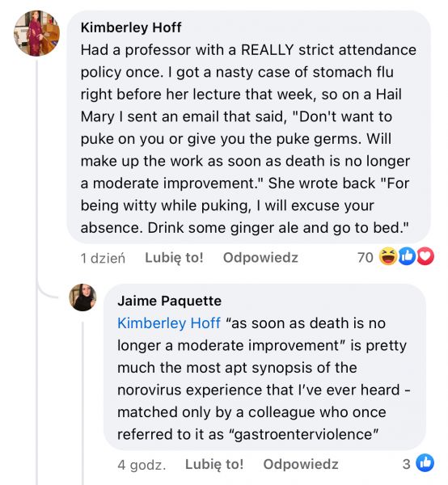The height and width of the screenshot is (485, 448).
Task: Open the 1 dzień timestamp link
Action: coord(103,258)
